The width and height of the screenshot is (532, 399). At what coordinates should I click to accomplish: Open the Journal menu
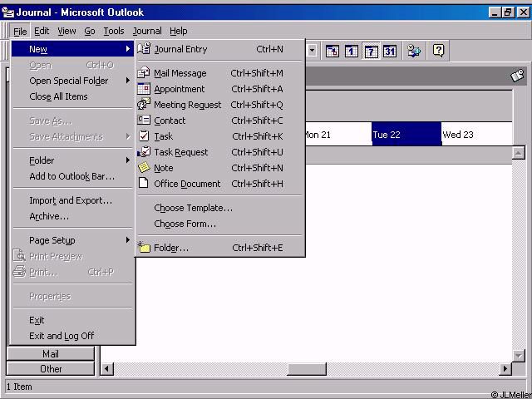pos(147,32)
